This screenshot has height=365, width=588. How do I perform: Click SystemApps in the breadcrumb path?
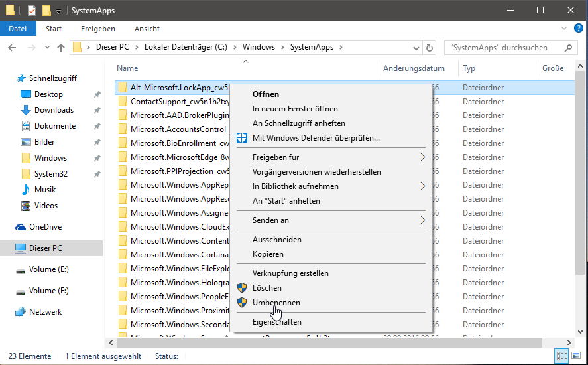(x=312, y=47)
